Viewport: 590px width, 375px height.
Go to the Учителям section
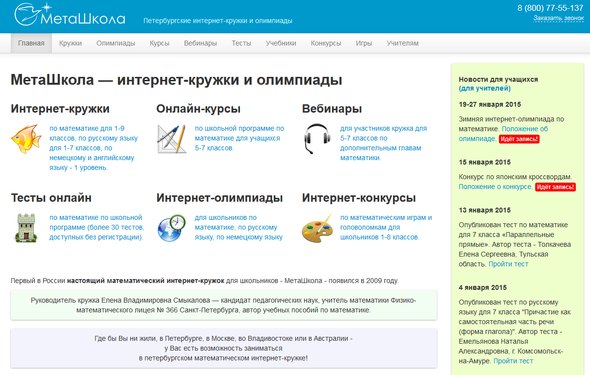click(403, 43)
